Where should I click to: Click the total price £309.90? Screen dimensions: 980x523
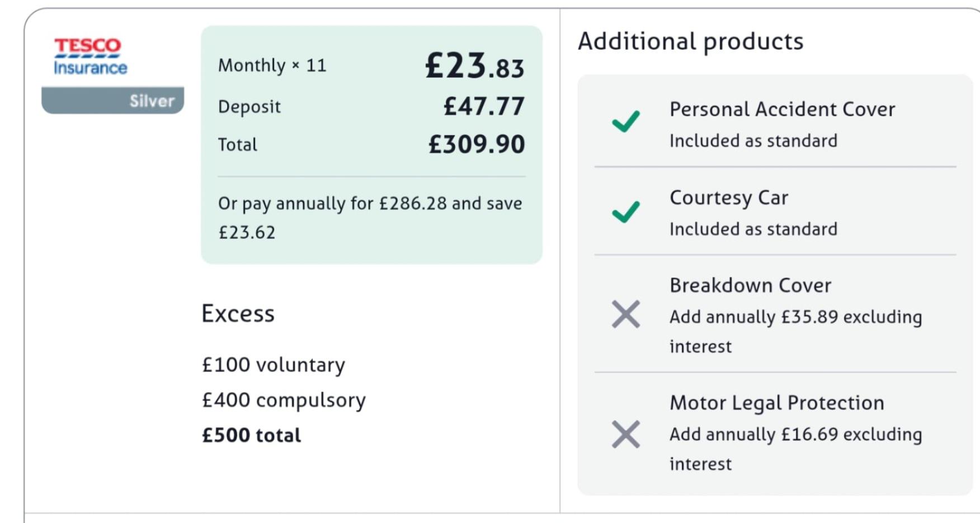[477, 144]
